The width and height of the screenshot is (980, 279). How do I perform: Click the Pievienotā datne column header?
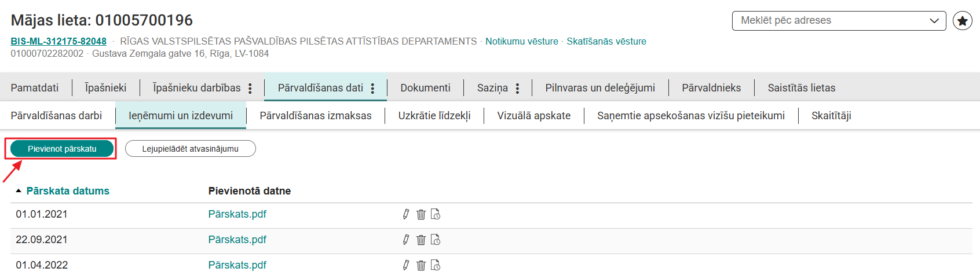[250, 191]
